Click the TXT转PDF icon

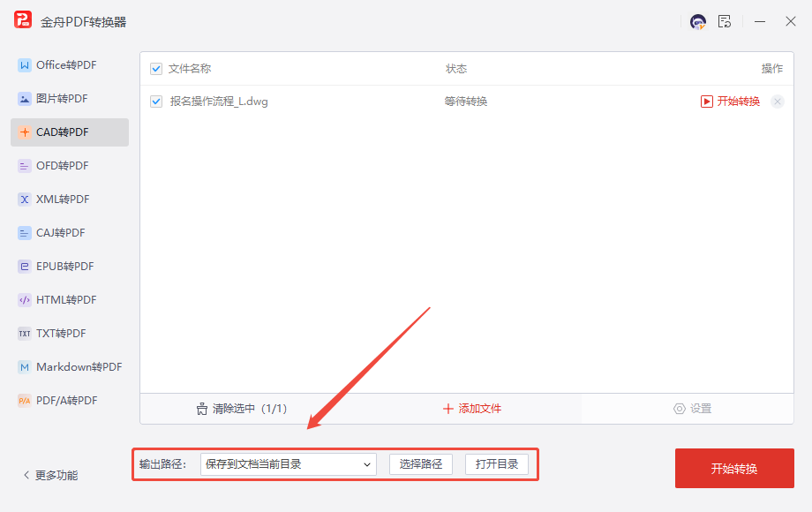(25, 334)
